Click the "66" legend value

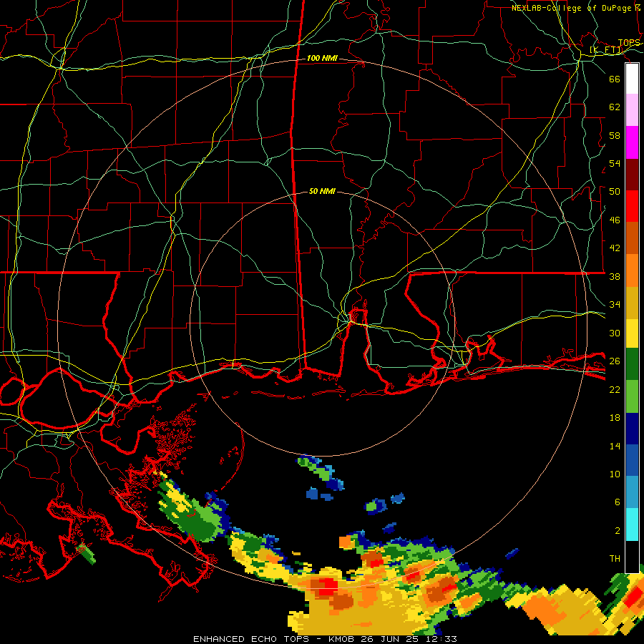pyautogui.click(x=615, y=79)
